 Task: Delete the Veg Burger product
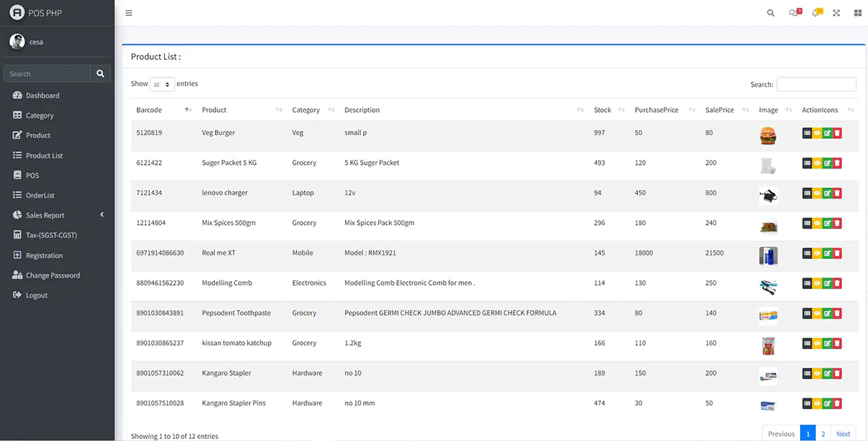pyautogui.click(x=837, y=133)
